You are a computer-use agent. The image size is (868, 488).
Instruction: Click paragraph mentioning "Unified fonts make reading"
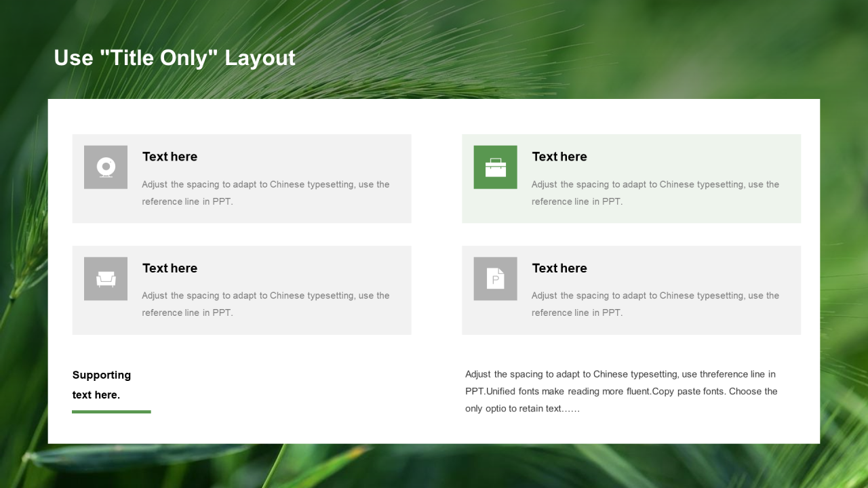click(621, 391)
